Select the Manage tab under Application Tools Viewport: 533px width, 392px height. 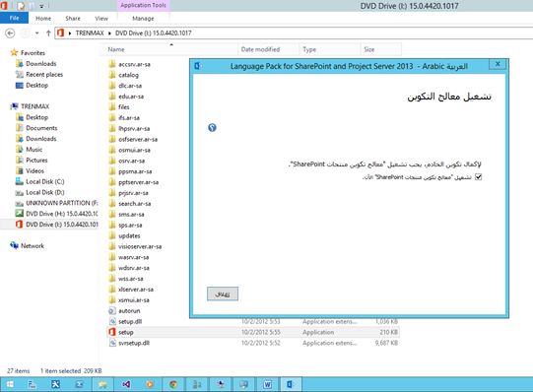(x=143, y=19)
